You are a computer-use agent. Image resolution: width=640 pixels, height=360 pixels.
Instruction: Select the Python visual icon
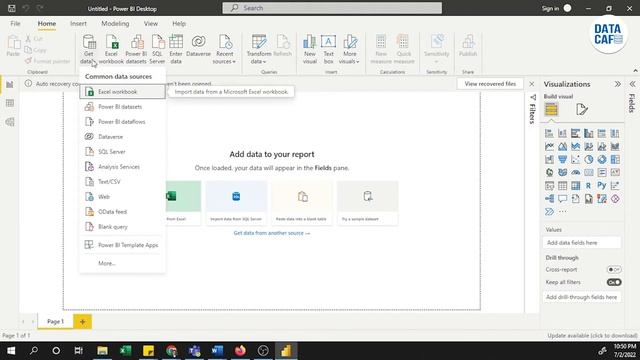pyautogui.click(x=602, y=186)
